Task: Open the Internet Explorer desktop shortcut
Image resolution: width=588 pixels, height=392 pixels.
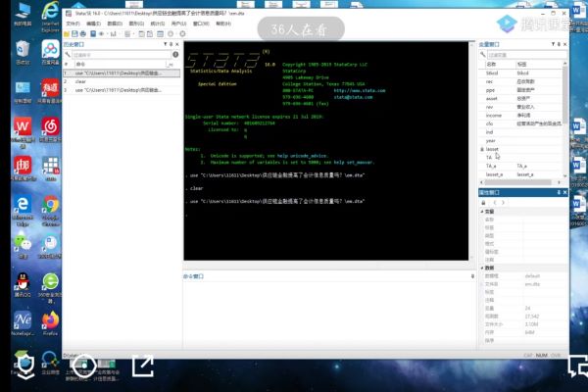Action: pos(50,17)
